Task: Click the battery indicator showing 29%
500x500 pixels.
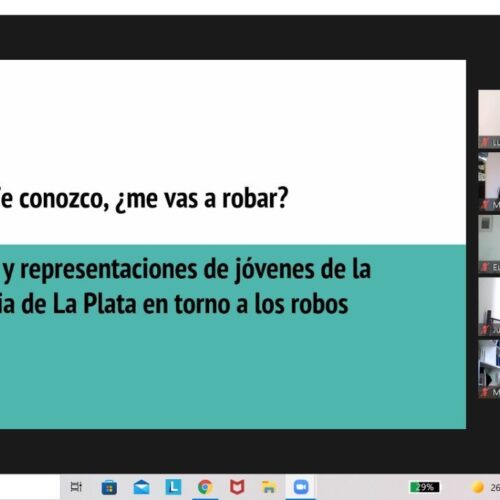Action: (x=424, y=487)
